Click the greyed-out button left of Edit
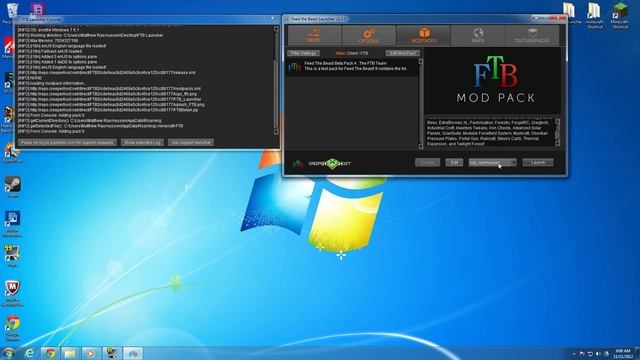640x360 pixels. (x=427, y=162)
